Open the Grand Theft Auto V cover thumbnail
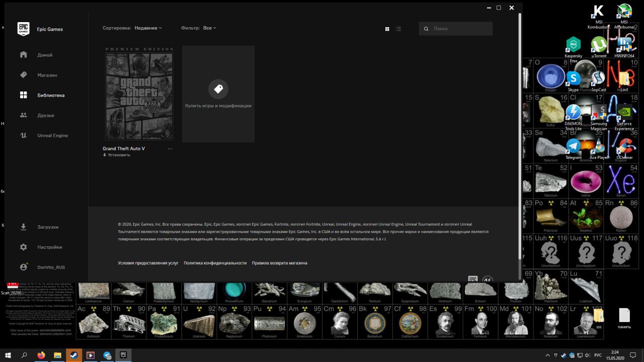The width and height of the screenshot is (644, 362). point(139,94)
